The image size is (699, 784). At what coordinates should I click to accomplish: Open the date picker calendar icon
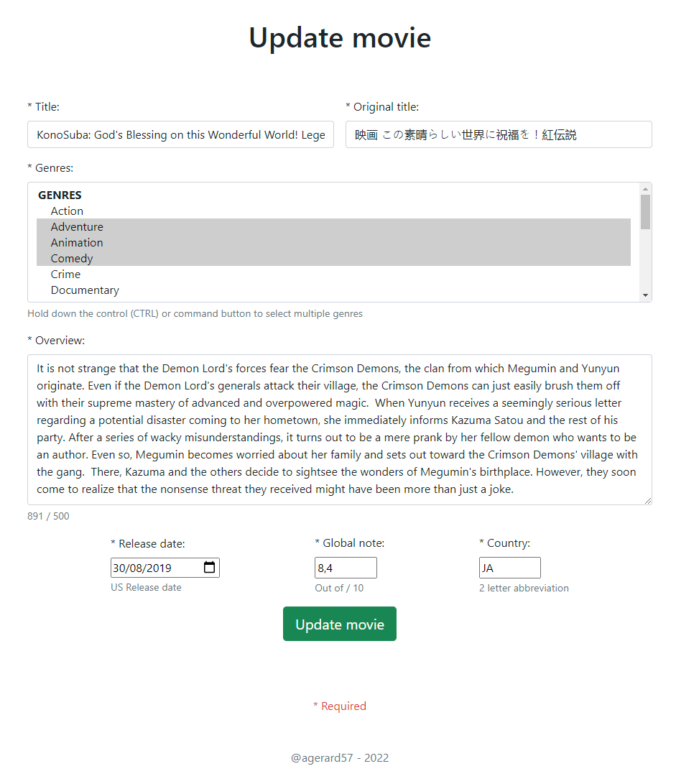pos(209,567)
